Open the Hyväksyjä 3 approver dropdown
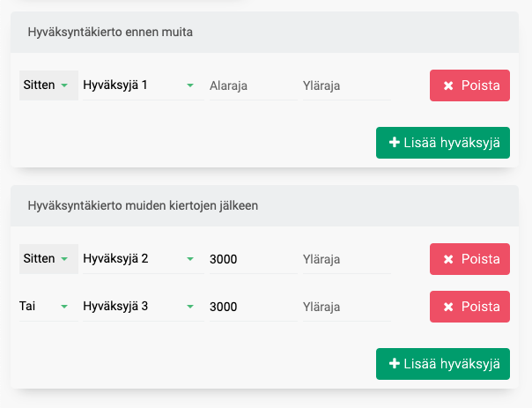This screenshot has width=532, height=408. pyautogui.click(x=141, y=307)
